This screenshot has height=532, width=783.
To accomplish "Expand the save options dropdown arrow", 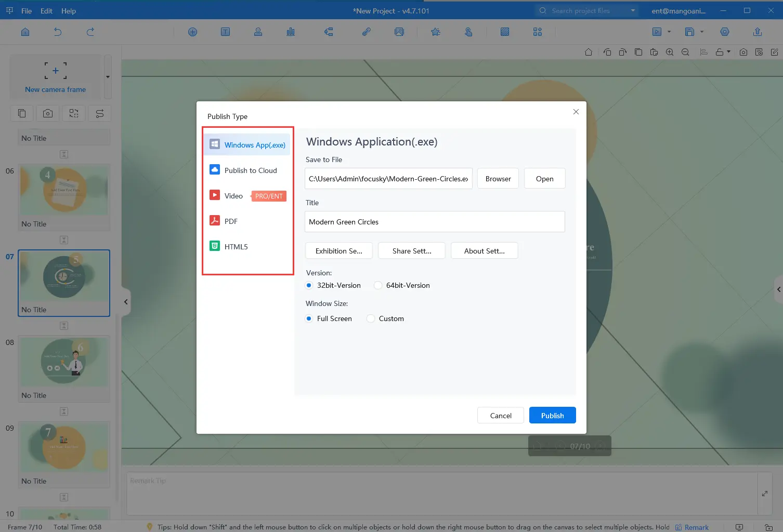I will [702, 32].
